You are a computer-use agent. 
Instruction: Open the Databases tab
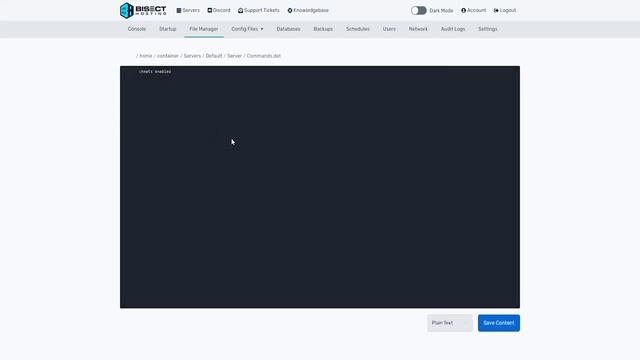pyautogui.click(x=289, y=29)
